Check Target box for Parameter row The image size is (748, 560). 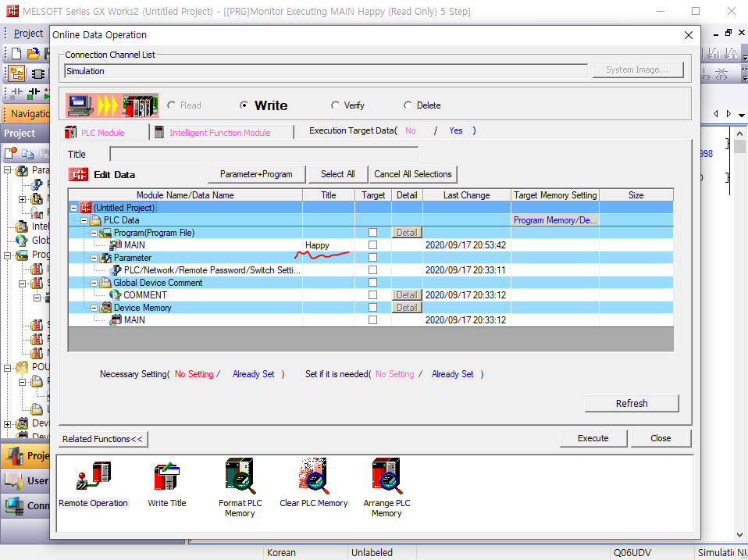click(373, 258)
